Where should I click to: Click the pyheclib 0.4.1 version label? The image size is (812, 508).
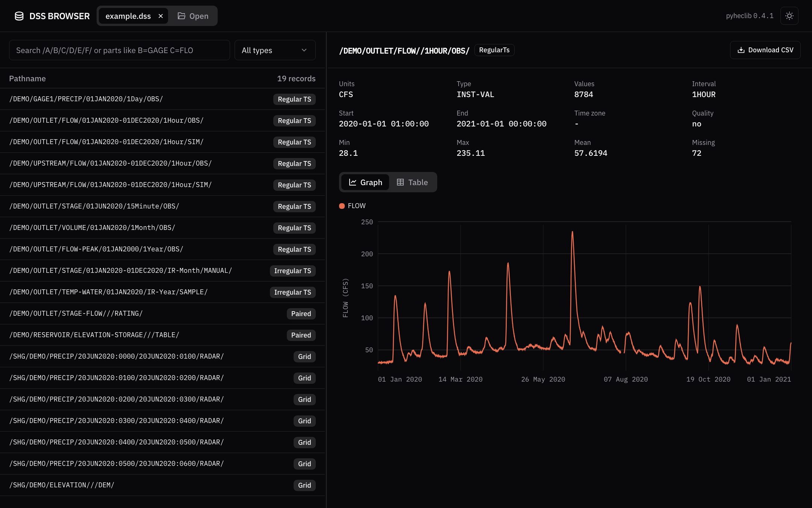(750, 16)
